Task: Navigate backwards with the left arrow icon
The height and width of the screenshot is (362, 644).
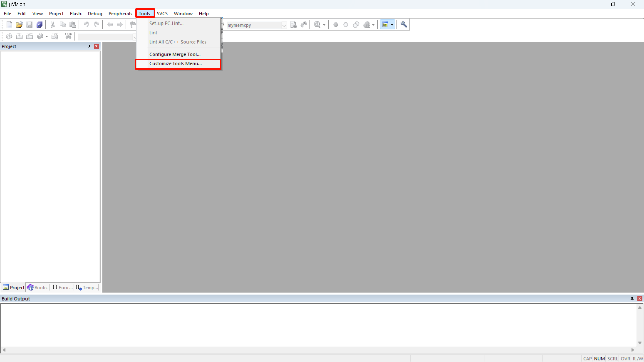Action: [110, 25]
